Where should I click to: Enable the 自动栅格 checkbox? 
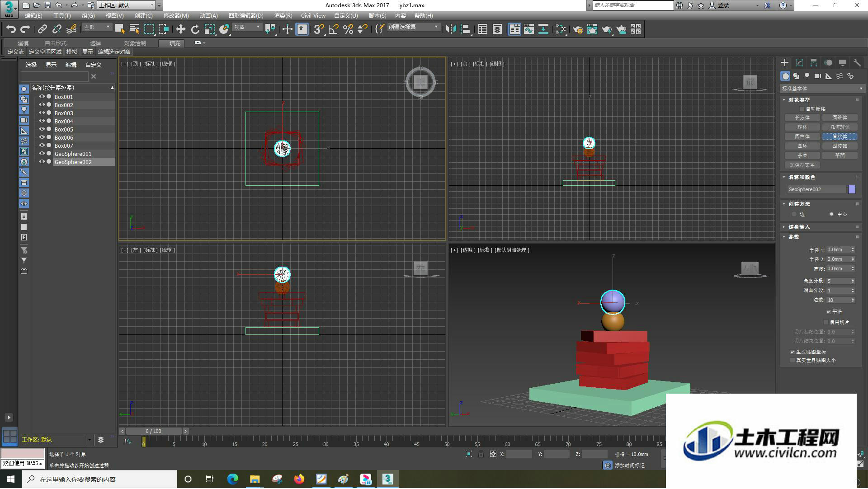(802, 109)
